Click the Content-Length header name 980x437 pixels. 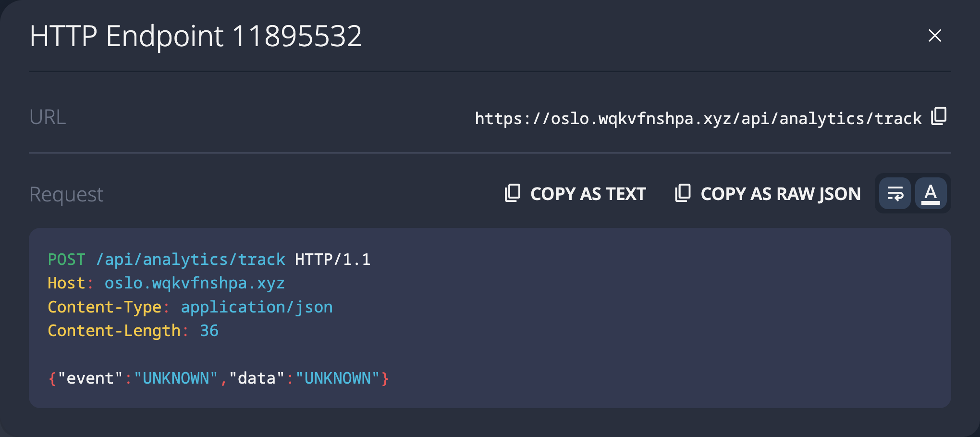(114, 331)
